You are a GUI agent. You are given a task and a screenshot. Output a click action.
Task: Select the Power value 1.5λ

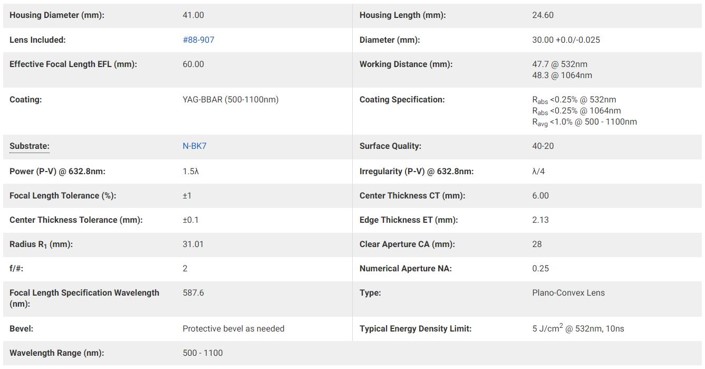[191, 171]
